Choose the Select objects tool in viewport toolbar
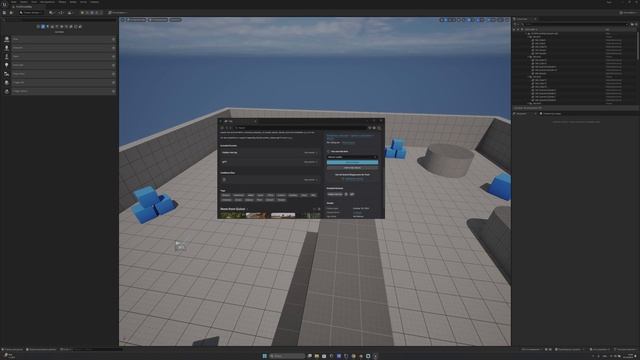 coord(442,20)
